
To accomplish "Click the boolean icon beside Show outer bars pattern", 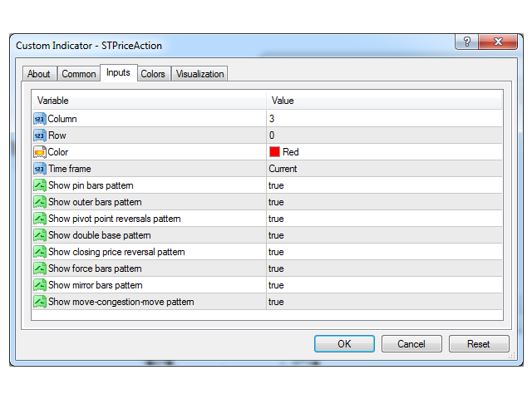I will [x=40, y=202].
